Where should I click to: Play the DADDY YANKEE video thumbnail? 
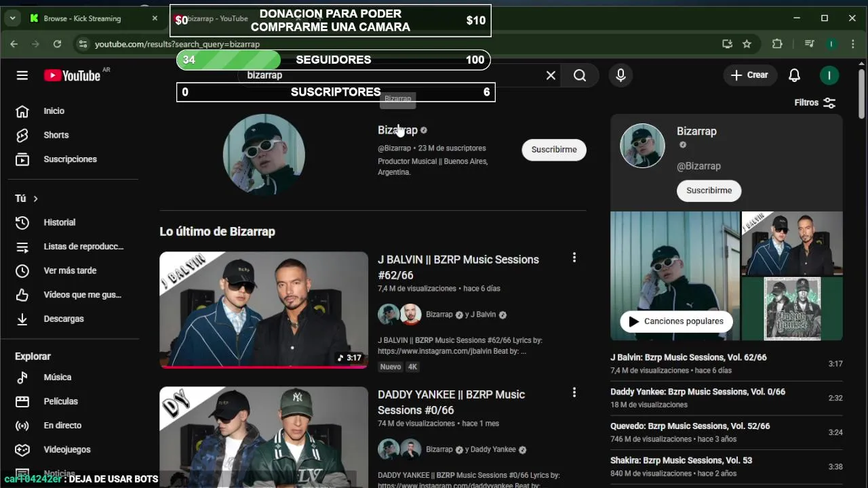(264, 437)
